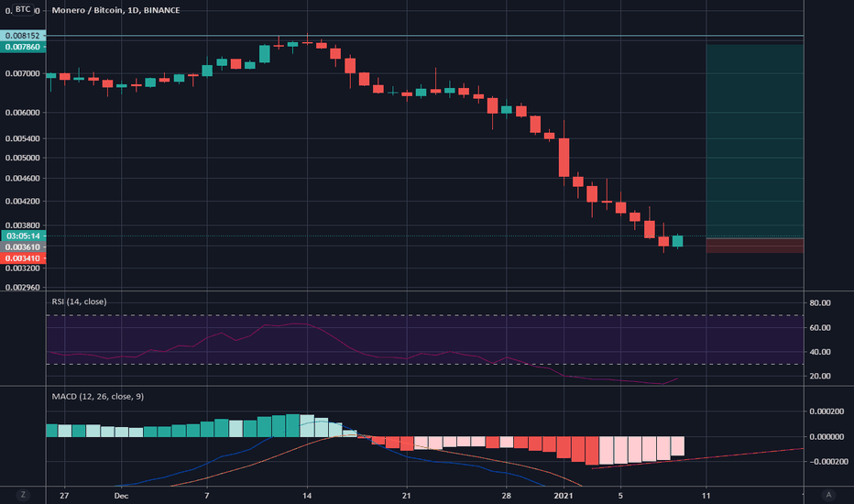
Task: Click the 0.007000 price axis label
Action: point(23,73)
